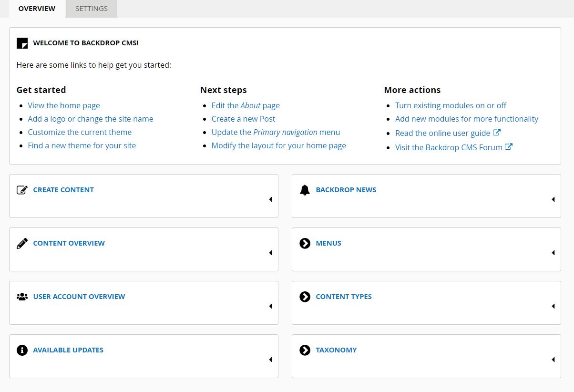Open Turn existing modules on or off

click(451, 105)
